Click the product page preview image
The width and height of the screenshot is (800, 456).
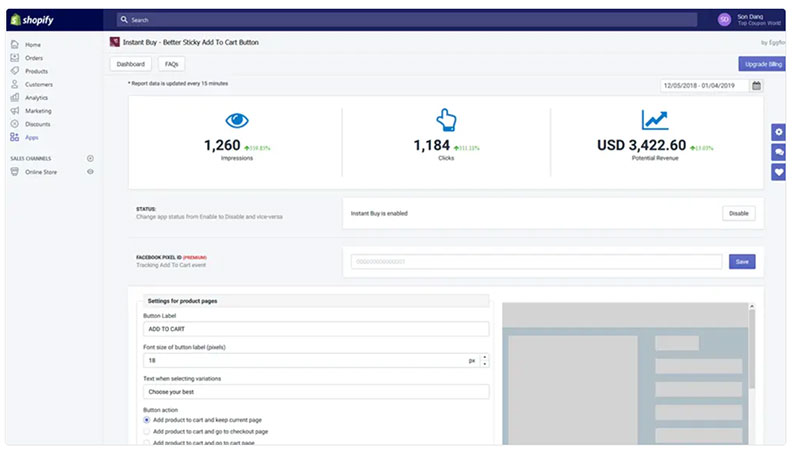tap(625, 373)
